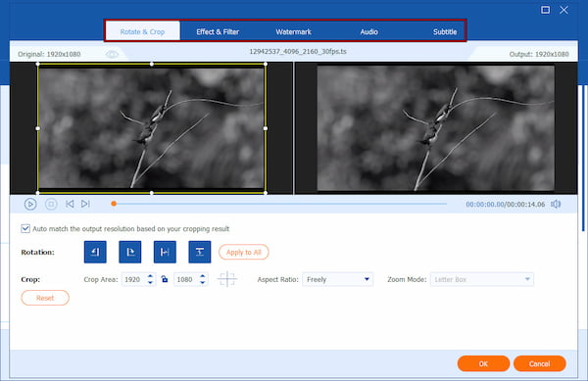Viewport: 588px width, 381px height.
Task: Mute the volume speaker icon
Action: coord(556,204)
